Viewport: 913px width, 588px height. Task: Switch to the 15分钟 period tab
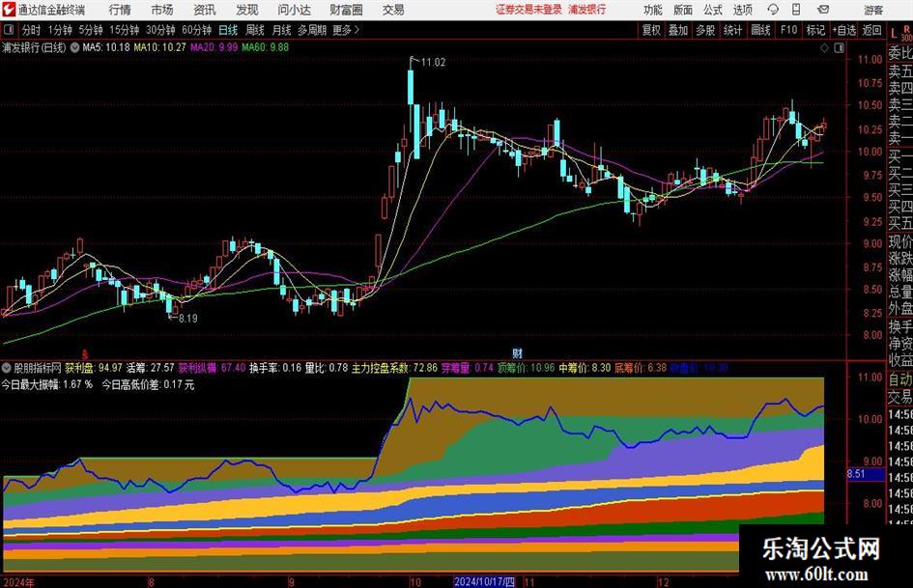click(x=124, y=30)
